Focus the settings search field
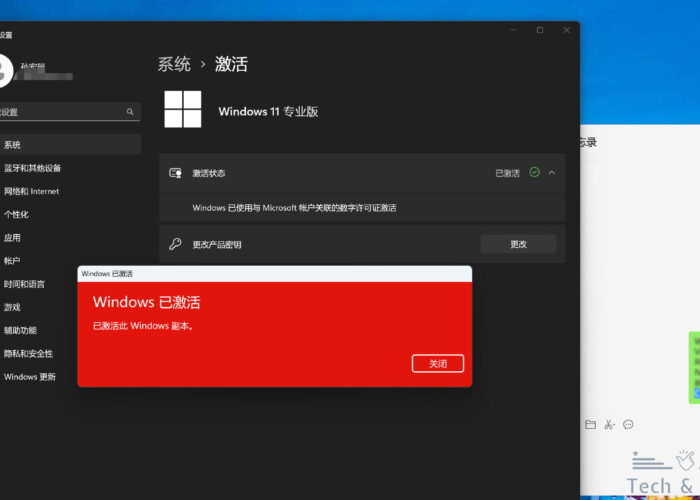700x500 pixels. pos(70,112)
